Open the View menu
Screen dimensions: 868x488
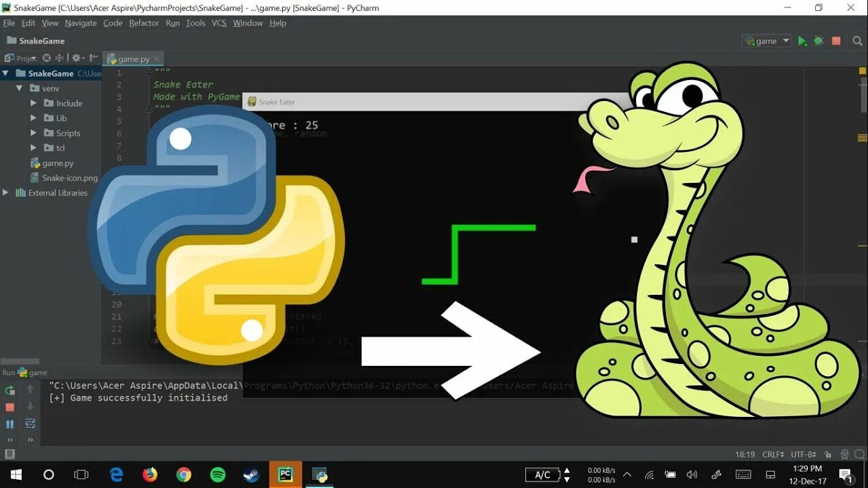tap(50, 23)
